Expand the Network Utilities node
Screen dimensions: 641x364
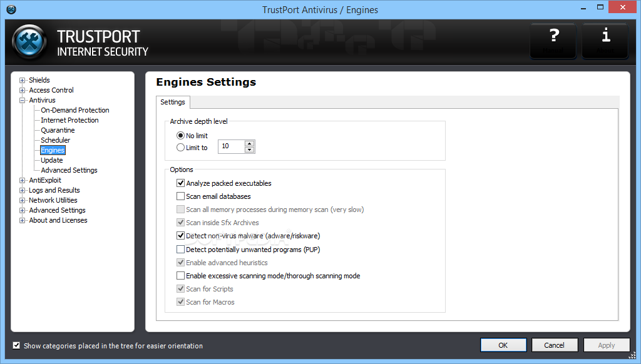23,200
